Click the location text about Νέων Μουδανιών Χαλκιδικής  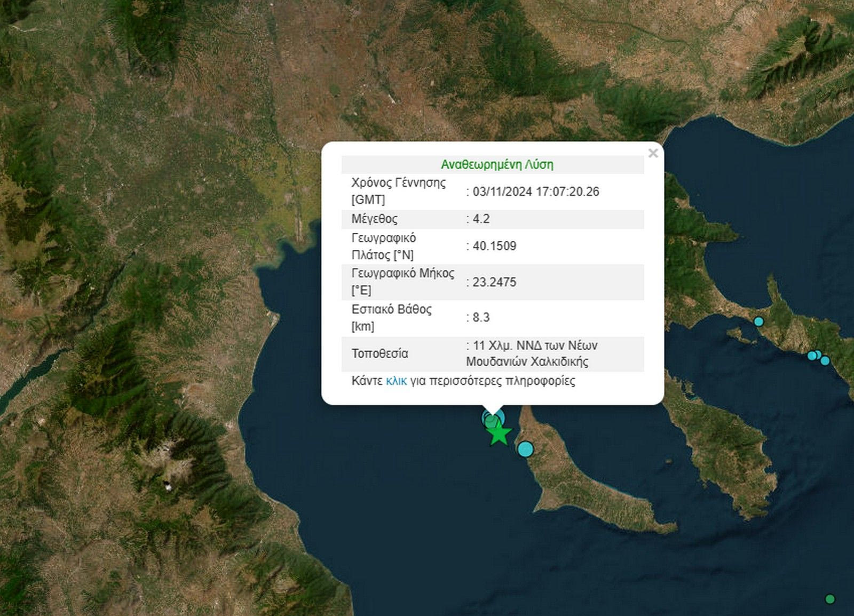[x=531, y=353]
